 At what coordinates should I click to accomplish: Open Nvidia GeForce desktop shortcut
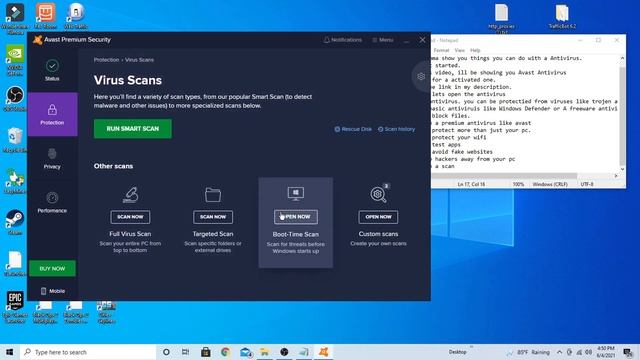pos(15,60)
